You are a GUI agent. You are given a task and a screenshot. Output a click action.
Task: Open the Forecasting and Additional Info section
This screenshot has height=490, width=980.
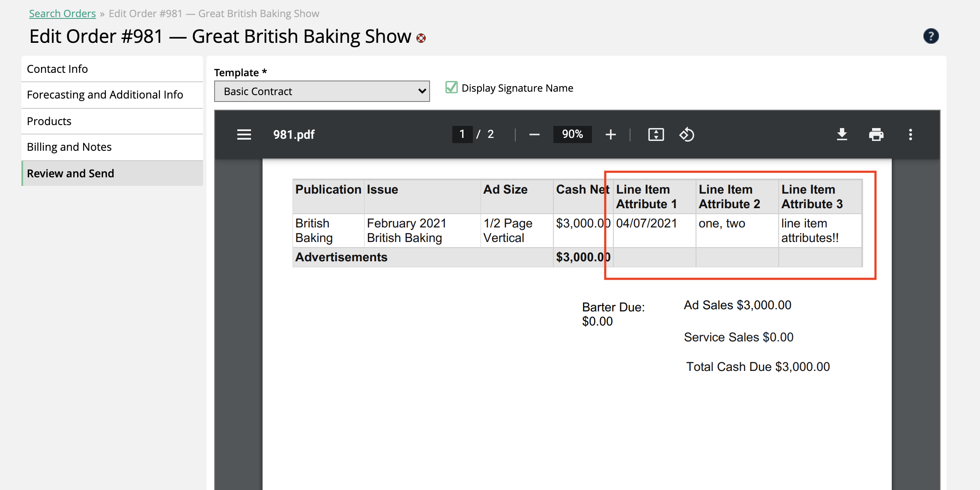[x=105, y=95]
